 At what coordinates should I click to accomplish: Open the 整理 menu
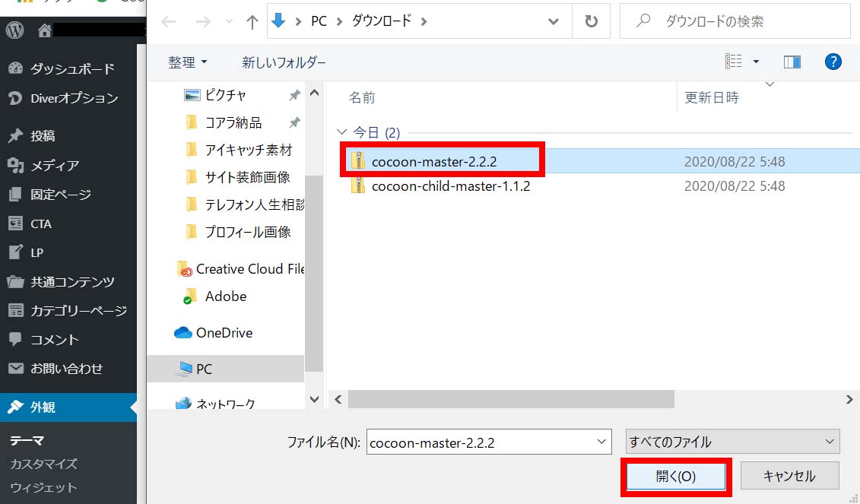(188, 62)
